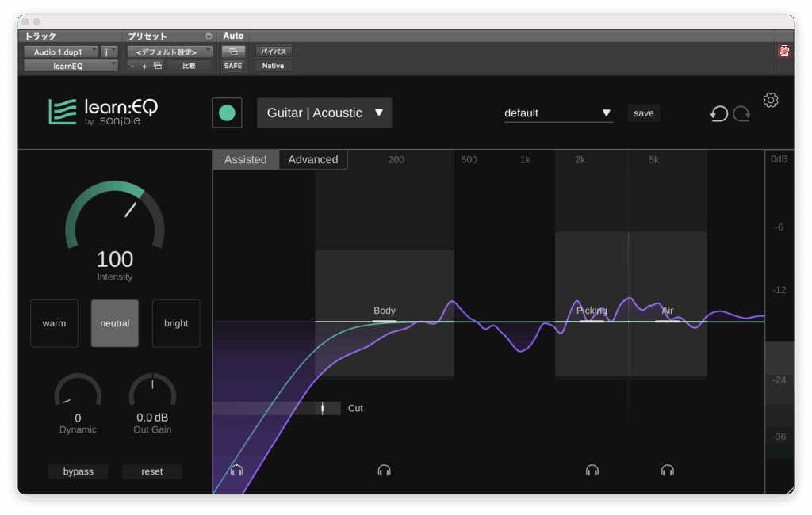Click the learn:EQ sonible logo
The width and height of the screenshot is (812, 515).
(x=103, y=112)
